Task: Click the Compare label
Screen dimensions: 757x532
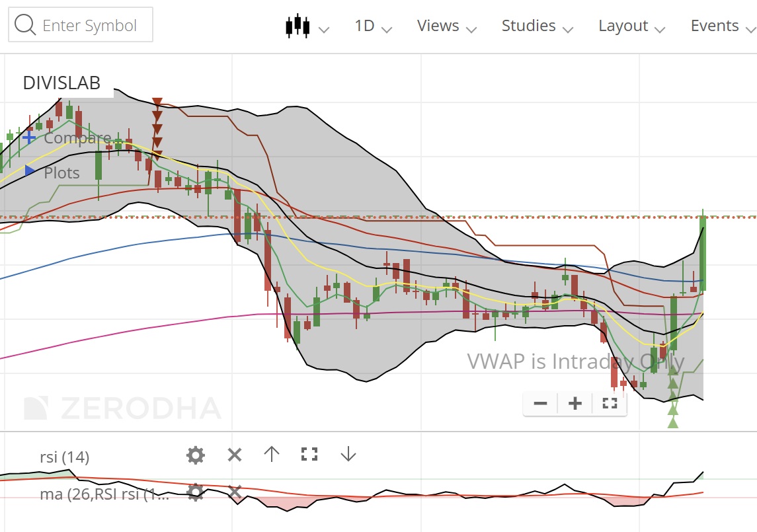Action: pyautogui.click(x=77, y=138)
